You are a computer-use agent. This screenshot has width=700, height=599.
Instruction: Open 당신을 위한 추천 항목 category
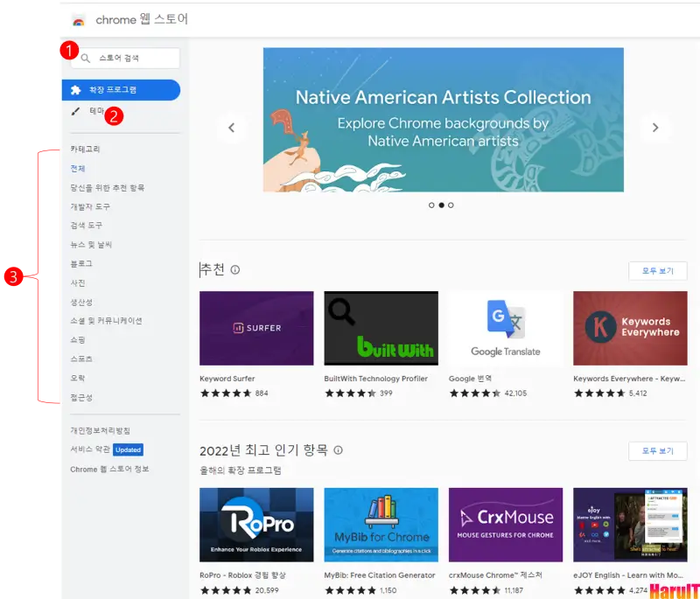(x=107, y=188)
